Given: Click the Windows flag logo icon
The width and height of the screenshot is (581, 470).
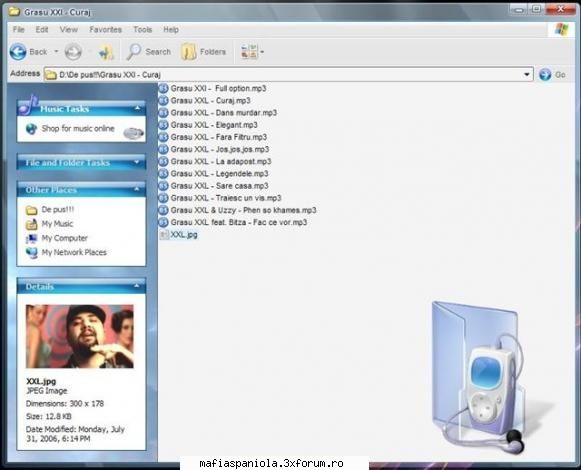Looking at the screenshot, I should pos(561,30).
